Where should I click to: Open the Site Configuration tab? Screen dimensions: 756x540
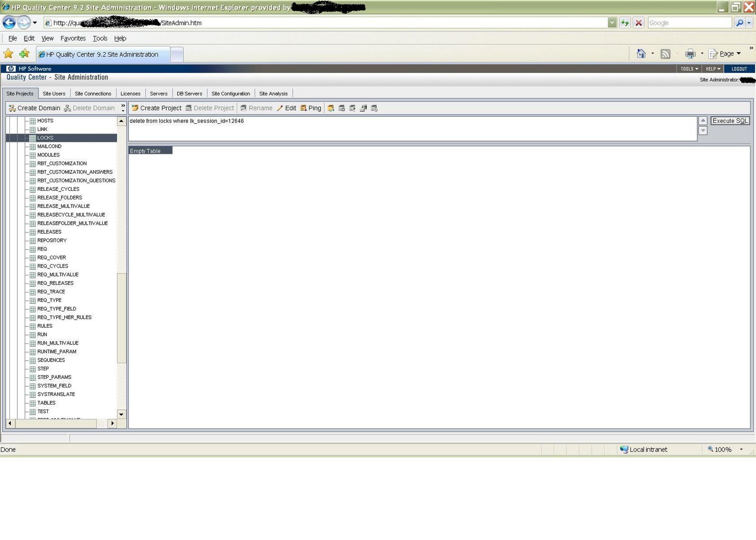(231, 94)
